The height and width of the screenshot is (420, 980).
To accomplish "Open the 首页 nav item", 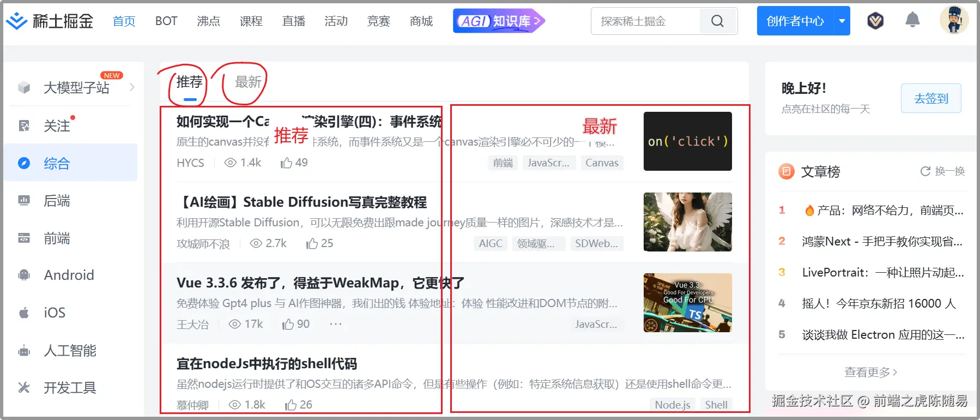I will click(124, 21).
